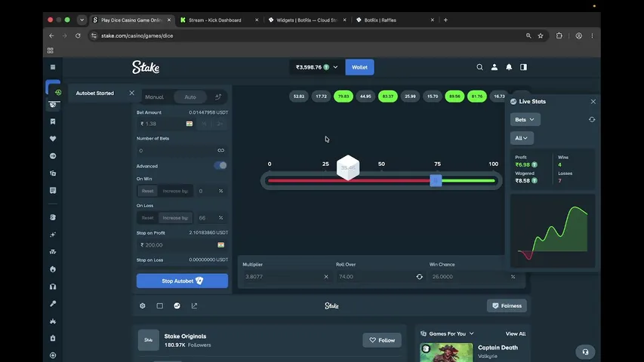Click the Number of Bets field
Screen dimensions: 644x362
coord(182,150)
